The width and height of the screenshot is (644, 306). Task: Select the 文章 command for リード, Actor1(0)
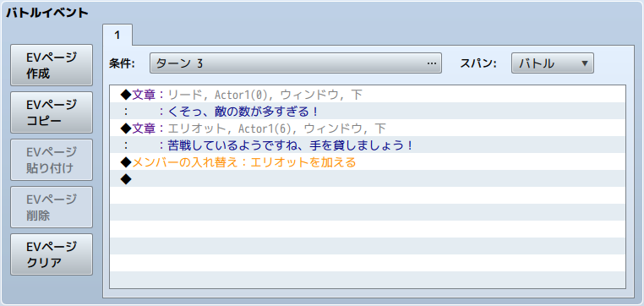coord(368,95)
